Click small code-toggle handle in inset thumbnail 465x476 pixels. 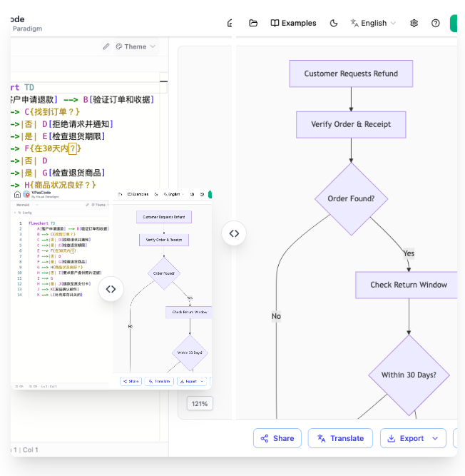pyautogui.click(x=111, y=289)
